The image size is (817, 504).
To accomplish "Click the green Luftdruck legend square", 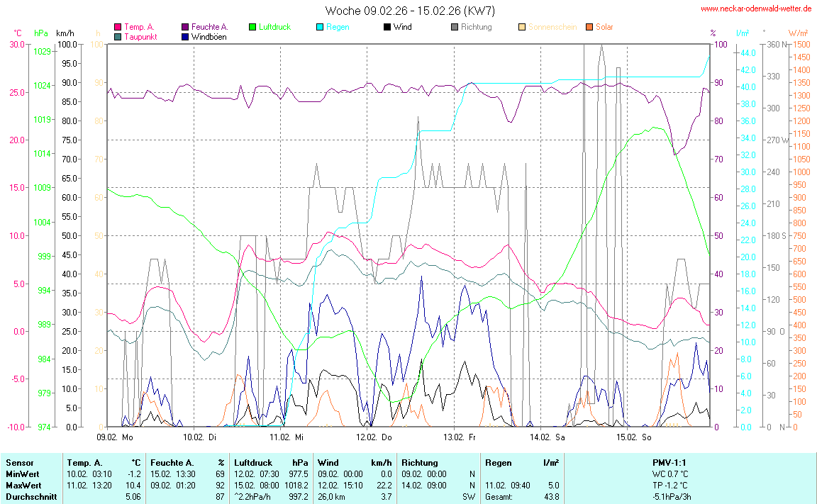I will pos(252,28).
